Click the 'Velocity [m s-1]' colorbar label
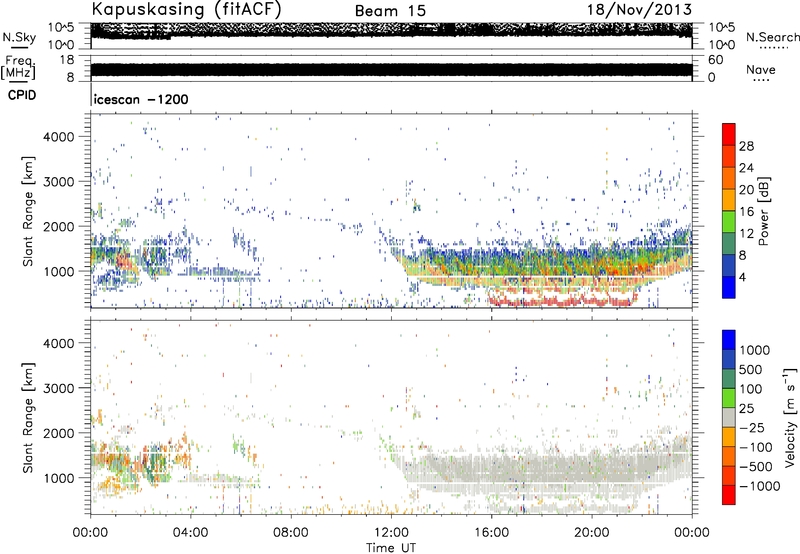The width and height of the screenshot is (800, 554). coord(790,417)
